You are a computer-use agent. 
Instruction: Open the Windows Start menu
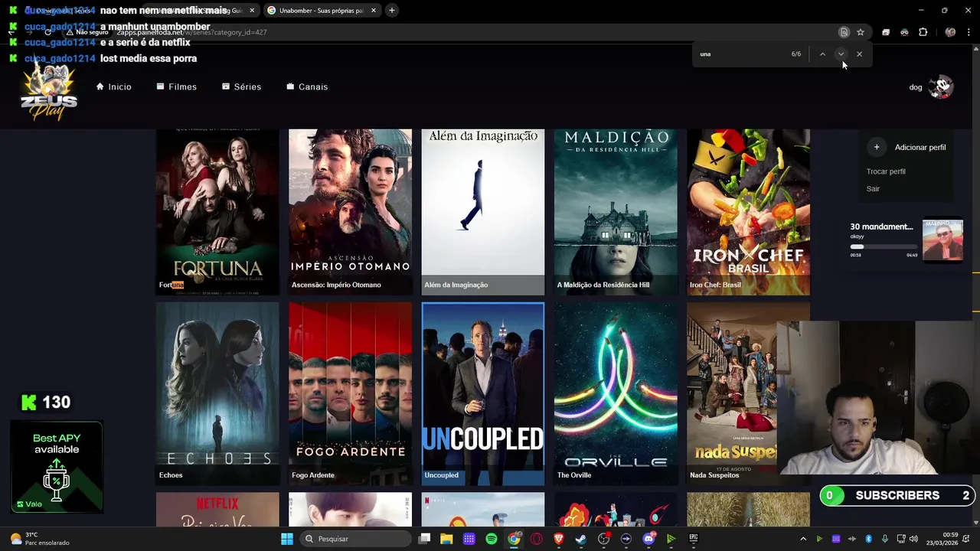pyautogui.click(x=287, y=539)
